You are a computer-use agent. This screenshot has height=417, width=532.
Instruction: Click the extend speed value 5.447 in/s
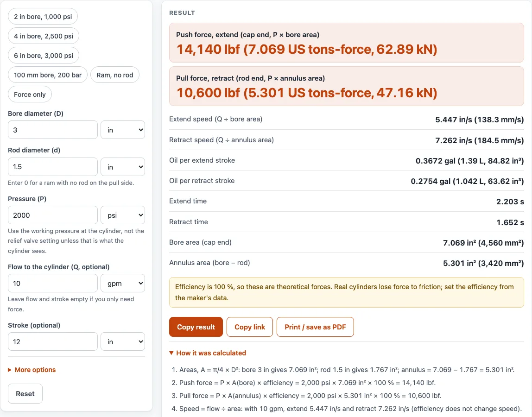coord(480,120)
